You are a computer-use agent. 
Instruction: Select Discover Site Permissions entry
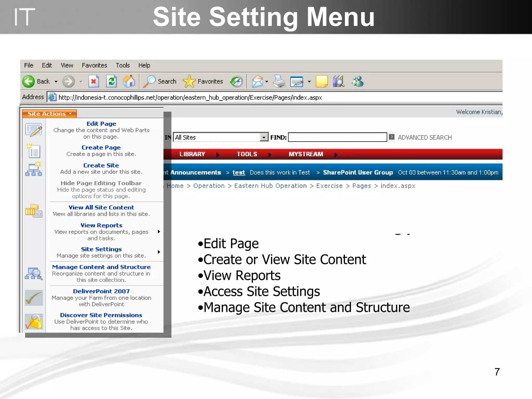101,321
